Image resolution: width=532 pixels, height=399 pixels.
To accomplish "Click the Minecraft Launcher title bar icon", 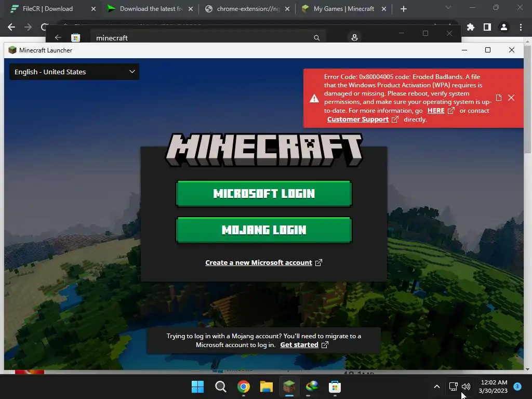I will click(x=12, y=50).
